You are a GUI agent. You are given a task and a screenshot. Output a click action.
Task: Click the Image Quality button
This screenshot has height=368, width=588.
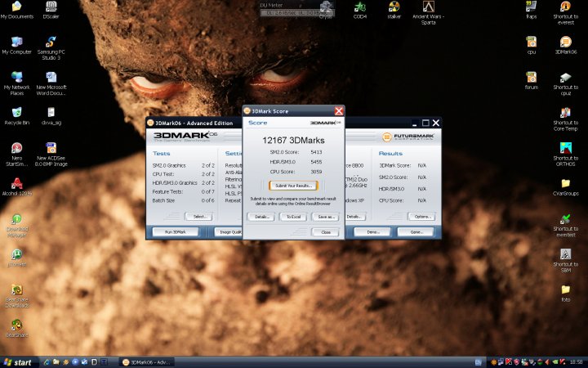(229, 232)
